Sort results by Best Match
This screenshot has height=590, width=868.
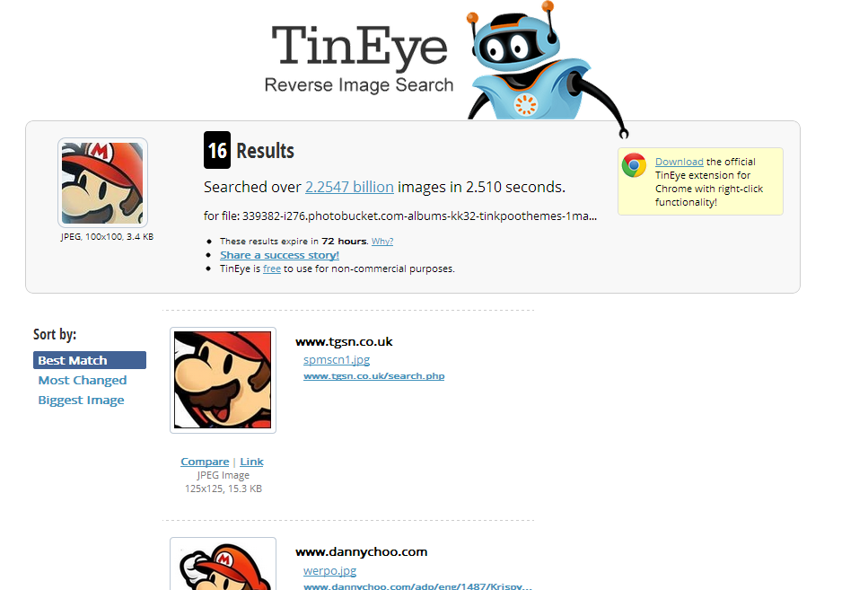(90, 360)
